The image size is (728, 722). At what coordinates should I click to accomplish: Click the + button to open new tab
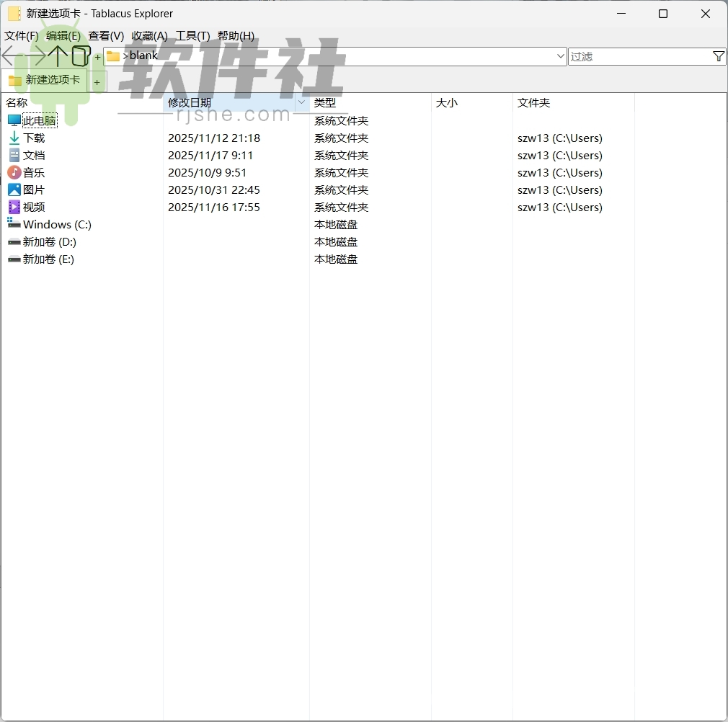click(97, 81)
